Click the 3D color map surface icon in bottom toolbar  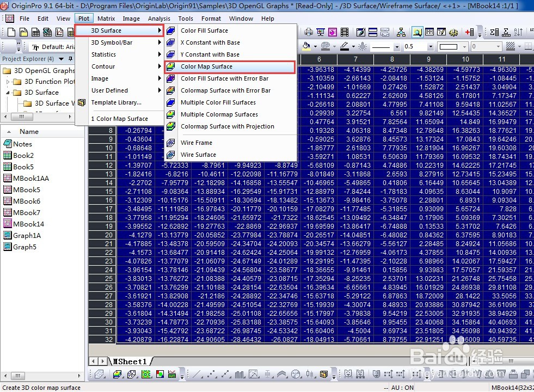(117, 374)
